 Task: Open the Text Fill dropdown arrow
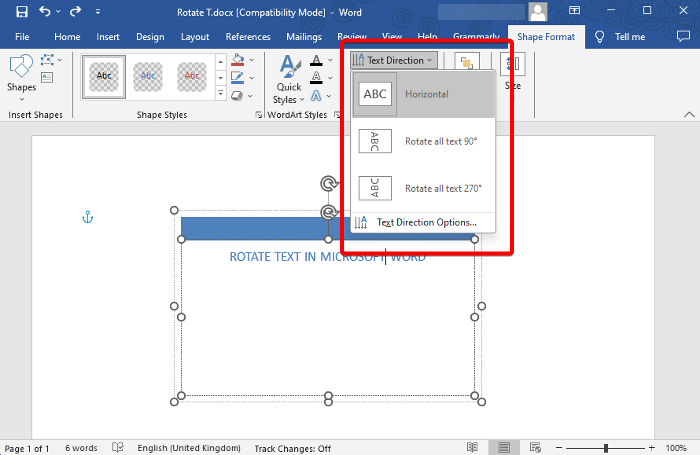coord(330,60)
